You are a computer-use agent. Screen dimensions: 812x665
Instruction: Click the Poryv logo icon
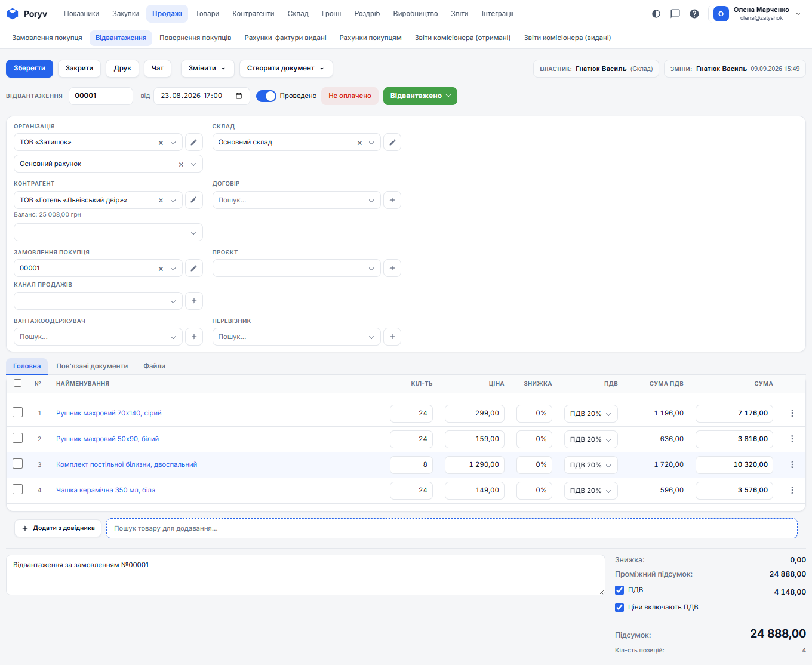(13, 14)
